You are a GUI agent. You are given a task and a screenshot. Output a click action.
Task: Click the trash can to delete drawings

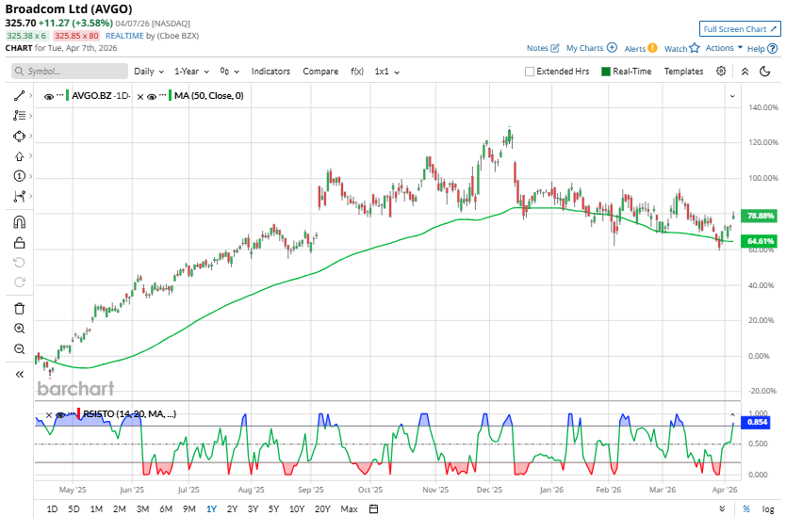click(19, 308)
